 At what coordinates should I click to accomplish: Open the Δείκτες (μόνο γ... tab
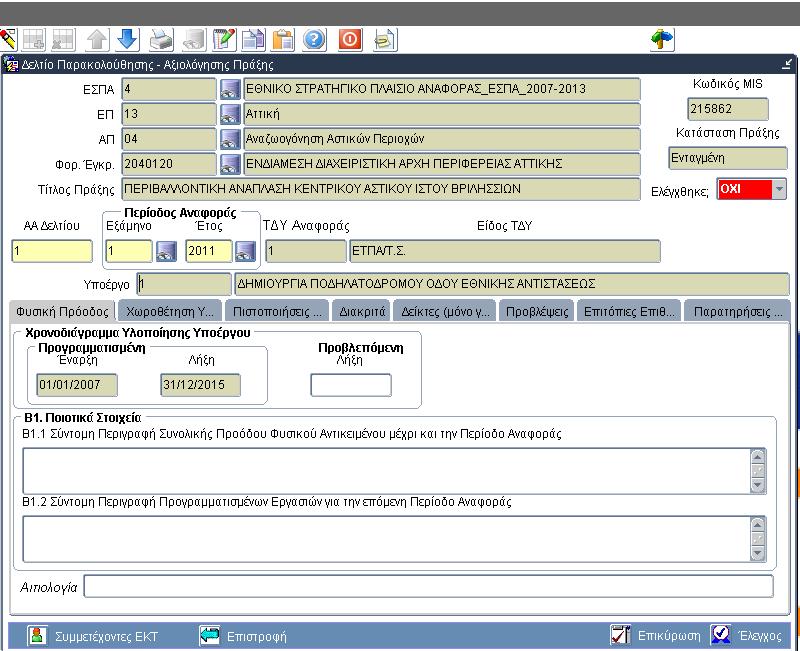[x=445, y=311]
